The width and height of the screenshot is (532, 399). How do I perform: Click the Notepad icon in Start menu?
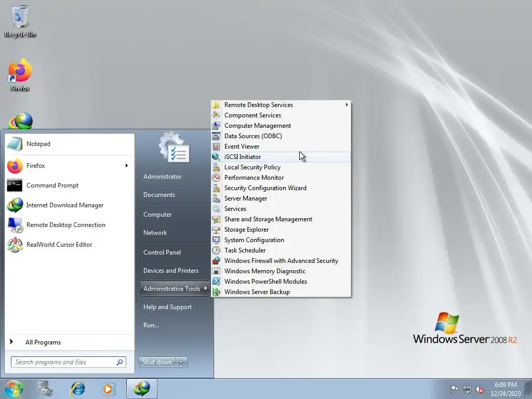coord(15,144)
